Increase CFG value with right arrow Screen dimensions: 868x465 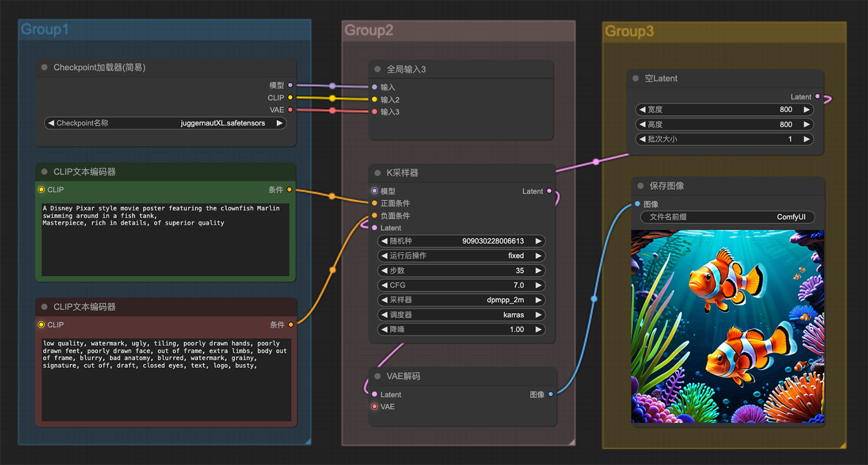click(538, 285)
